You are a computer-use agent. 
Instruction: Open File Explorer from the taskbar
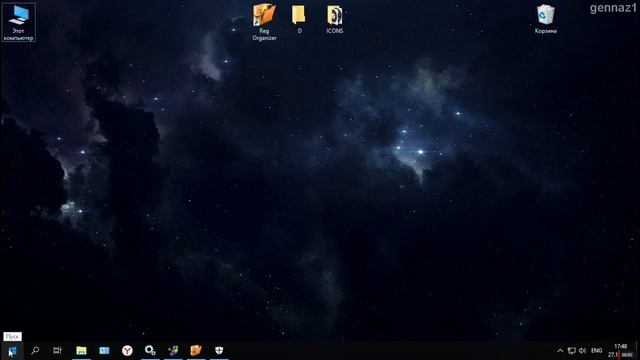(81, 351)
